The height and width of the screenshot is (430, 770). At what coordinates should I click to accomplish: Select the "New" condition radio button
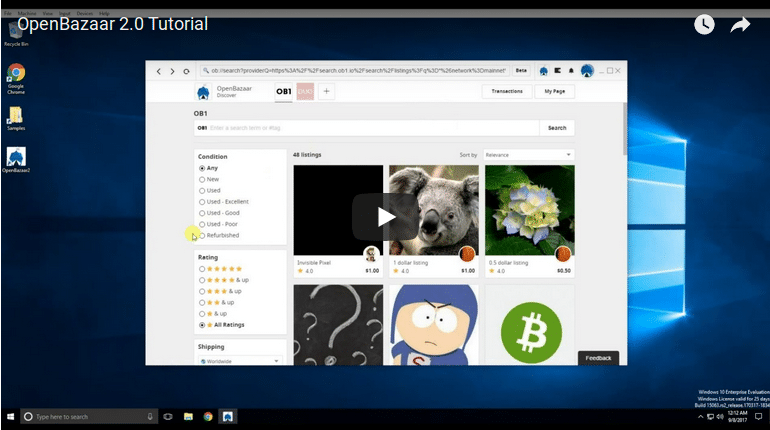pyautogui.click(x=203, y=179)
